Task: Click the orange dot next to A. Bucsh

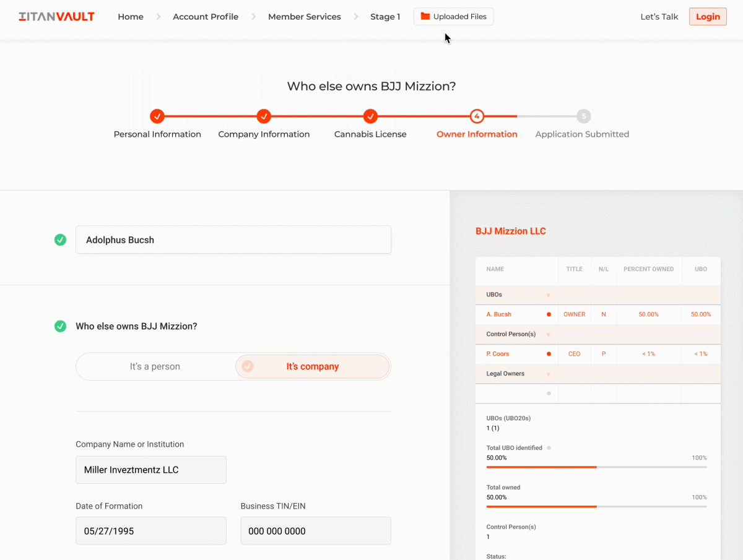Action: click(x=549, y=314)
